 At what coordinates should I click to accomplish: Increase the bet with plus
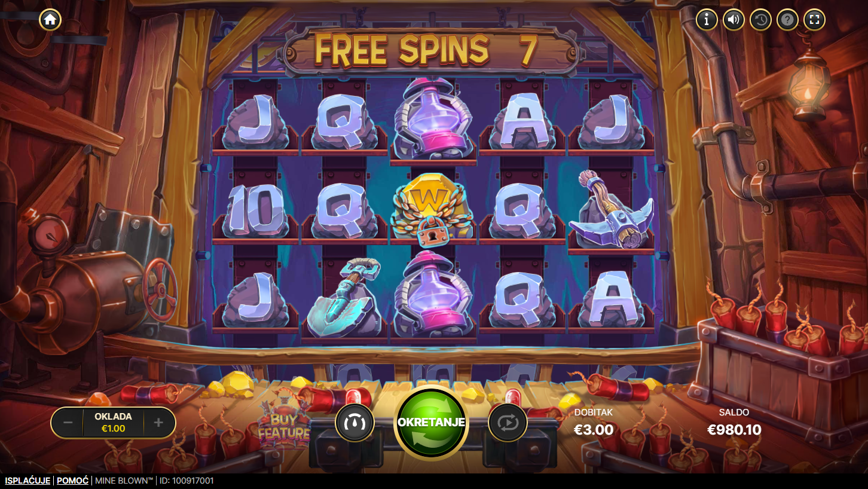click(158, 423)
